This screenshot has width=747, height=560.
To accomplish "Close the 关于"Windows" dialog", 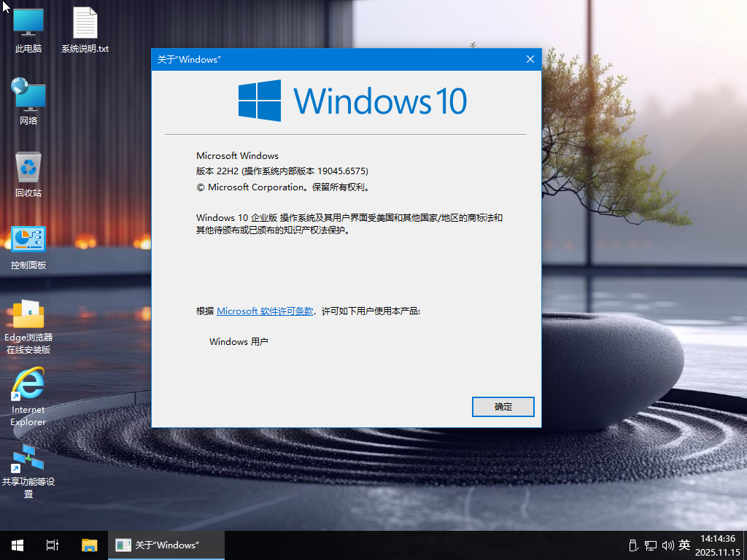I will pos(530,59).
